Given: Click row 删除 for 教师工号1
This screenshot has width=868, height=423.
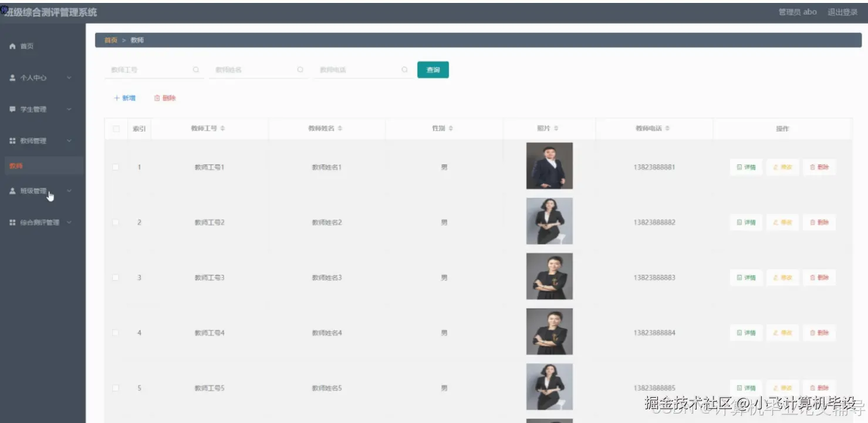Looking at the screenshot, I should [x=819, y=167].
